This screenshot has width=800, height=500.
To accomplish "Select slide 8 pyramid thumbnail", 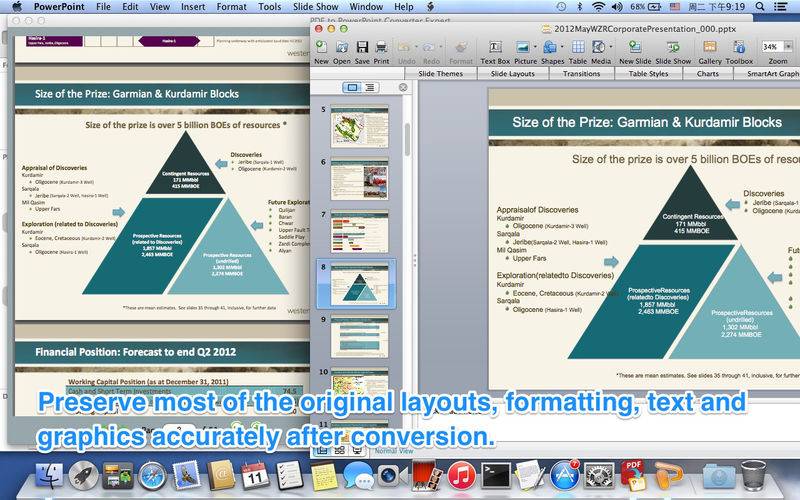I will [x=359, y=284].
